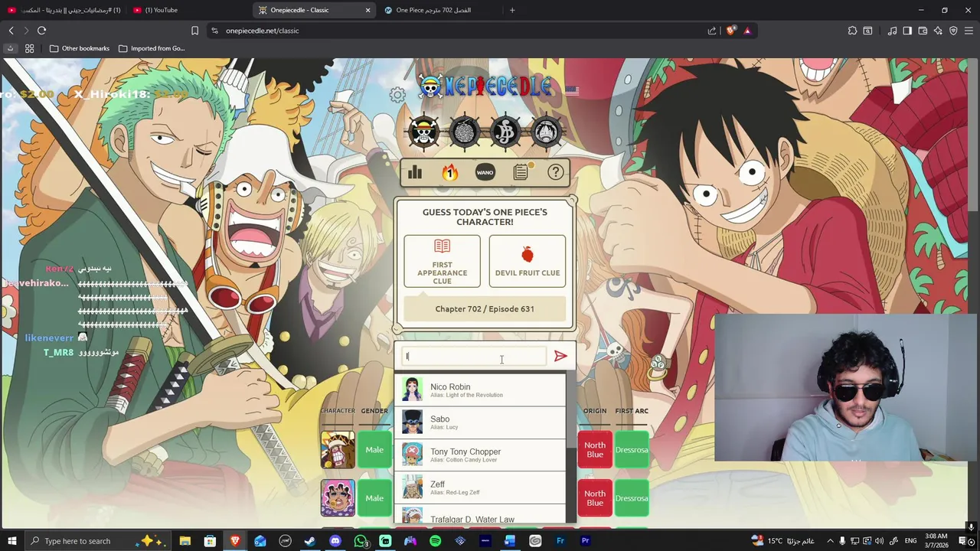Image resolution: width=980 pixels, height=551 pixels.
Task: Open the Leo AI sparkle icon
Action: [938, 31]
